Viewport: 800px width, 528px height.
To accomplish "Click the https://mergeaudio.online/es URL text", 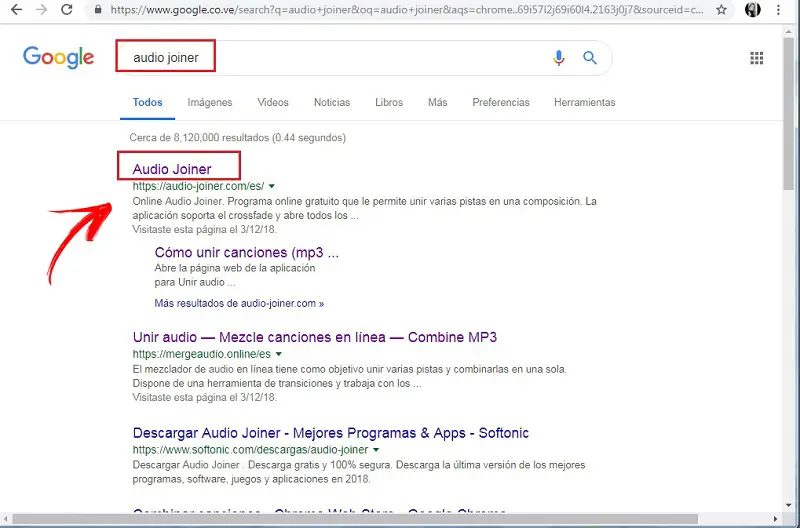I will coord(202,354).
